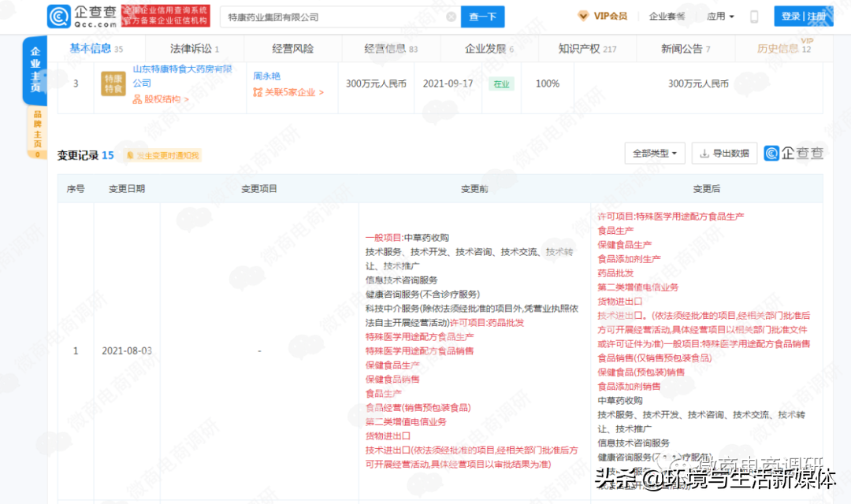Switch to 经营风险 tab

tap(292, 48)
